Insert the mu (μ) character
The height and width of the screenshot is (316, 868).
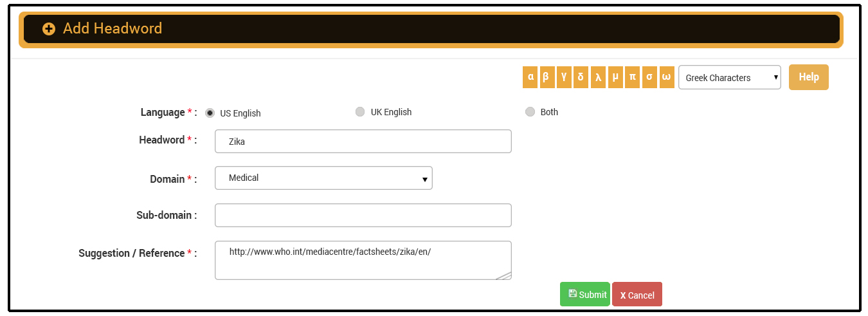tap(615, 77)
